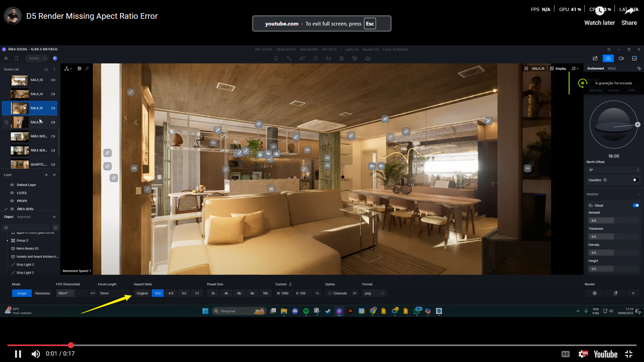Collapse the Object panel chevron

(54, 217)
